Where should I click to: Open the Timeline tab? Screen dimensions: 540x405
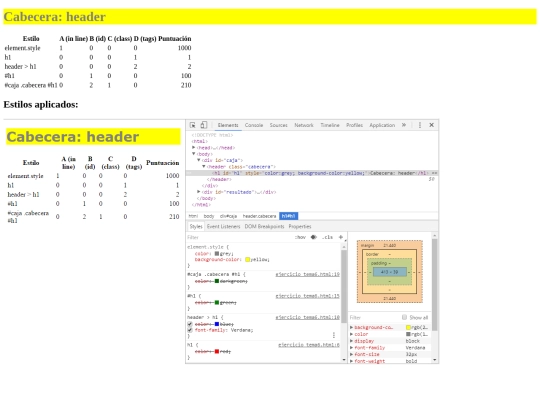(x=330, y=125)
